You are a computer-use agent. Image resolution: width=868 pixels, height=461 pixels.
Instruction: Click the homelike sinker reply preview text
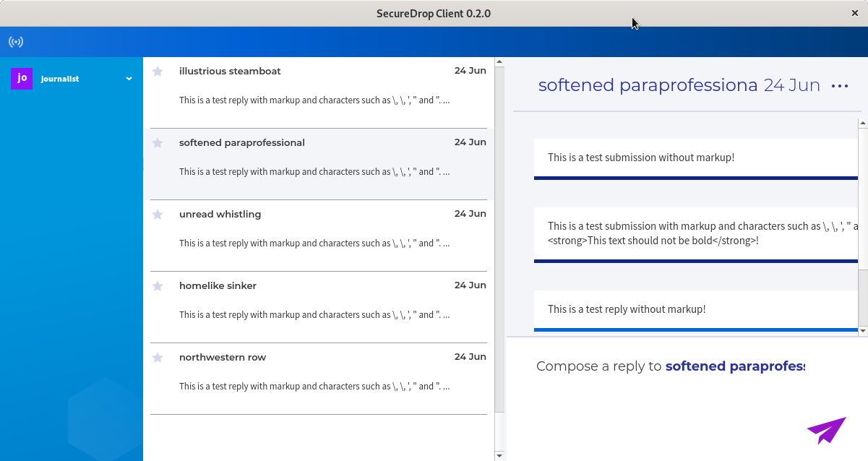click(x=314, y=315)
